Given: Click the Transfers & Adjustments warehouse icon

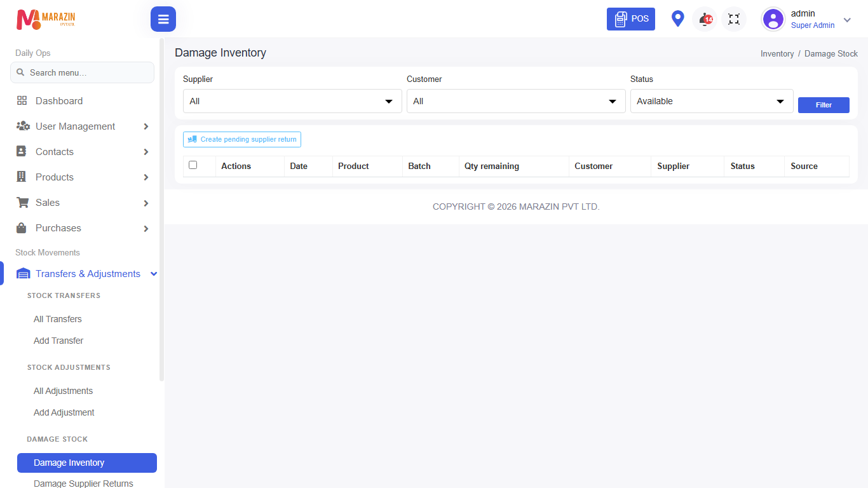Looking at the screenshot, I should [x=23, y=274].
